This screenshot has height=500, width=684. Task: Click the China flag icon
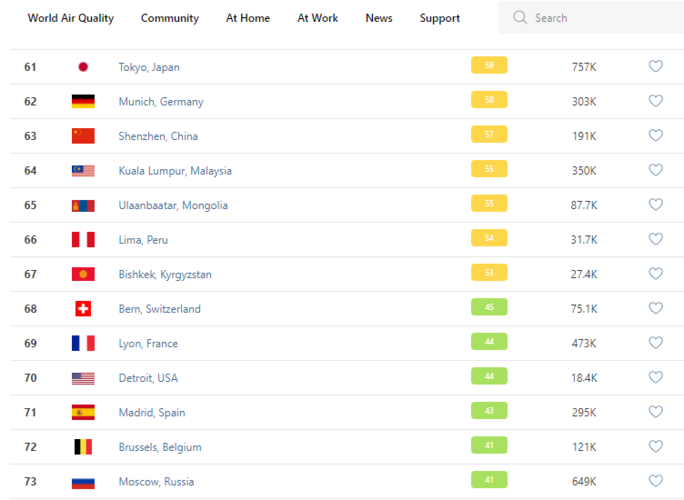click(x=83, y=136)
